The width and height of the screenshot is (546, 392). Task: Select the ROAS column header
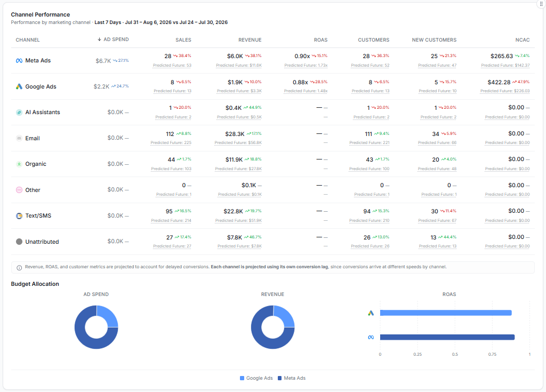click(320, 39)
